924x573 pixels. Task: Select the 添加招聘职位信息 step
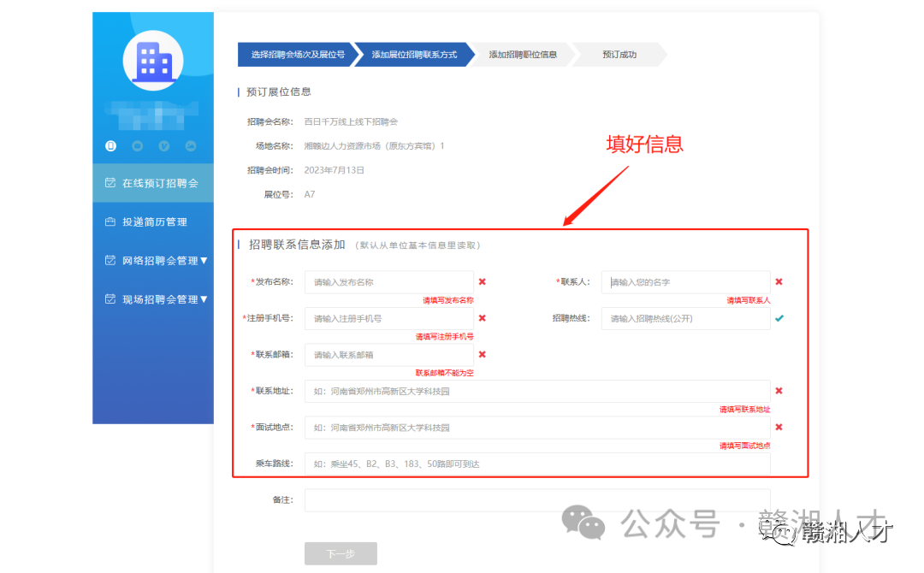523,55
